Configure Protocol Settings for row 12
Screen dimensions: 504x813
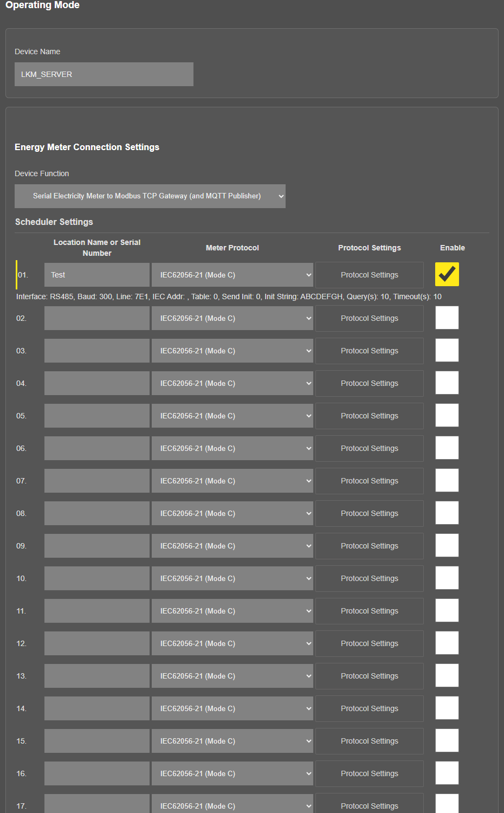370,643
